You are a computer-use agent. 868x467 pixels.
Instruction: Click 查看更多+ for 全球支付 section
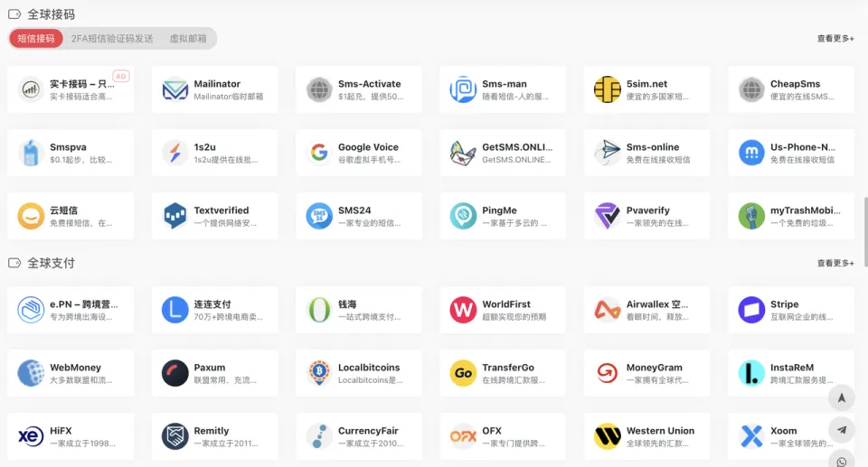(x=835, y=263)
